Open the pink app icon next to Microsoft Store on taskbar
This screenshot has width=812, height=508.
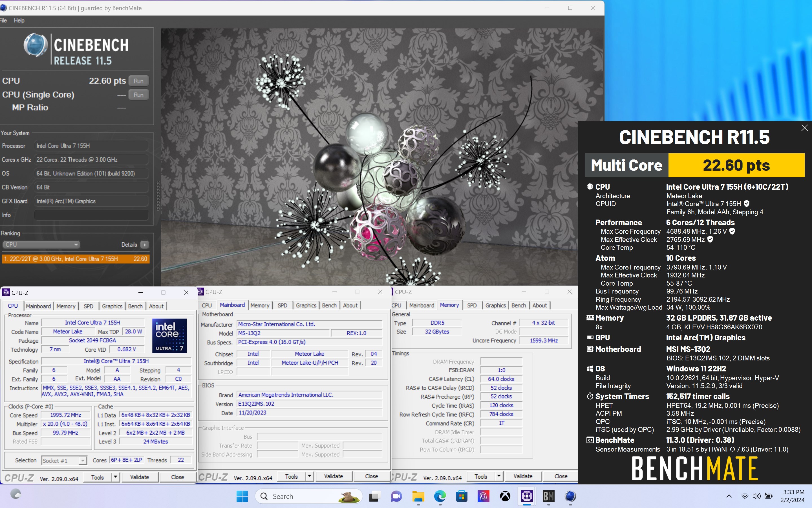click(483, 496)
